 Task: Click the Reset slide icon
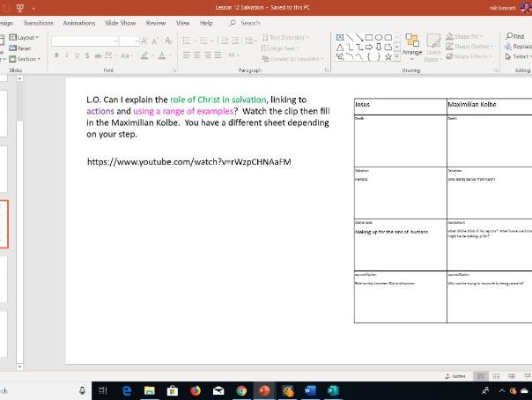coord(24,48)
